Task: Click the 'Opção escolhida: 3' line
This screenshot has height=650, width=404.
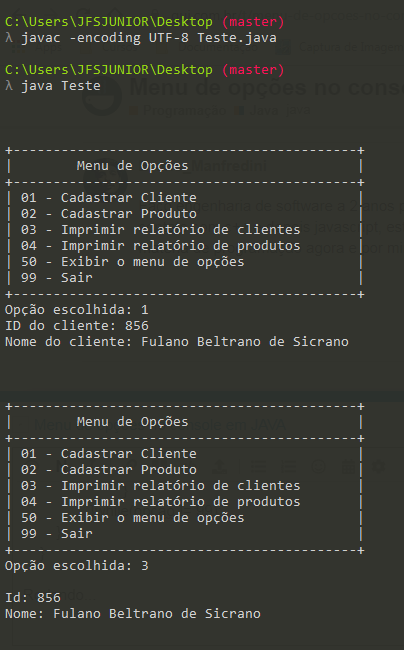Action: click(77, 566)
